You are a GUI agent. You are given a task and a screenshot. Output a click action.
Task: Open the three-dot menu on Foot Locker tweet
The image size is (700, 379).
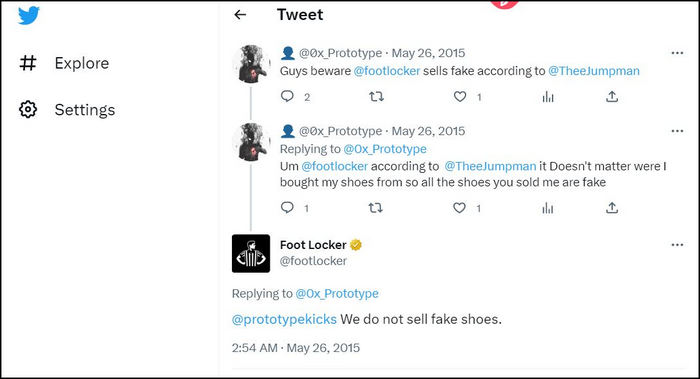677,245
